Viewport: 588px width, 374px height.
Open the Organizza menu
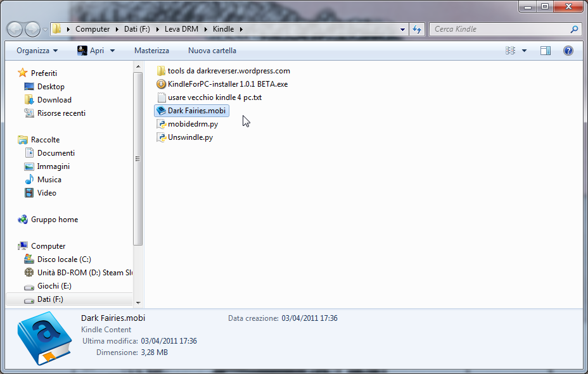point(37,51)
